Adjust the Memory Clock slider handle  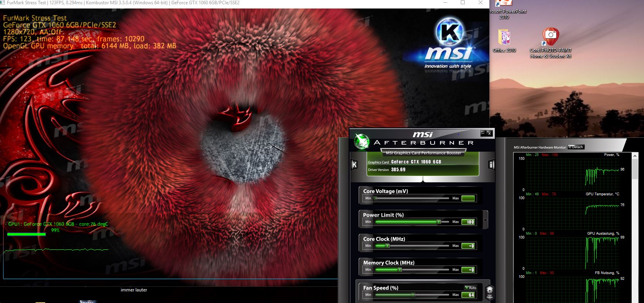[400, 269]
